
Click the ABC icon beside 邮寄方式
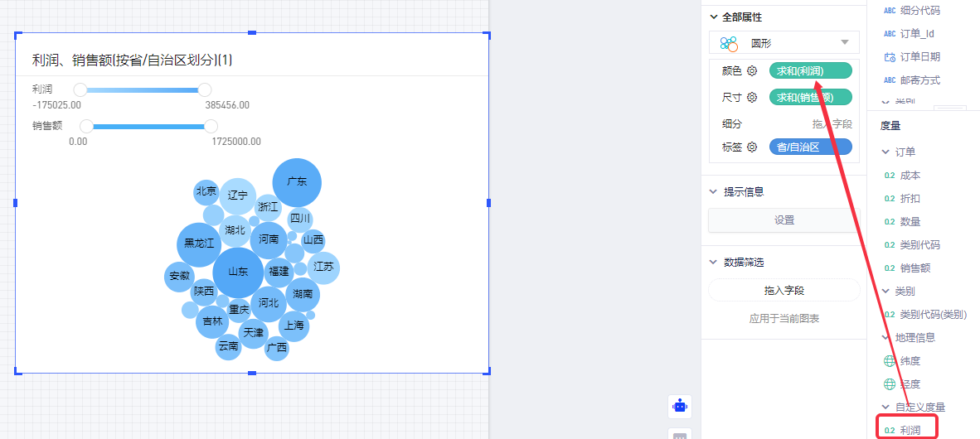[890, 80]
